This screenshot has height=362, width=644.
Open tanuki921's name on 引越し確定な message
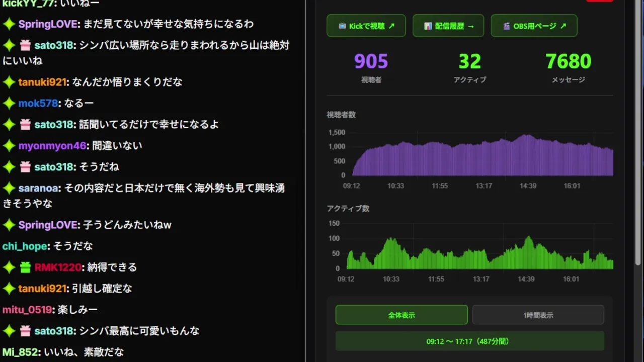43,289
